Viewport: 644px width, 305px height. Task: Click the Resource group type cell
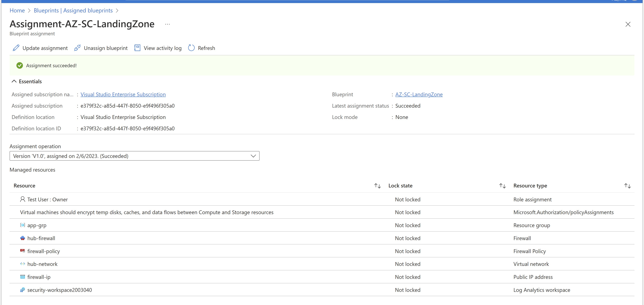click(x=531, y=225)
